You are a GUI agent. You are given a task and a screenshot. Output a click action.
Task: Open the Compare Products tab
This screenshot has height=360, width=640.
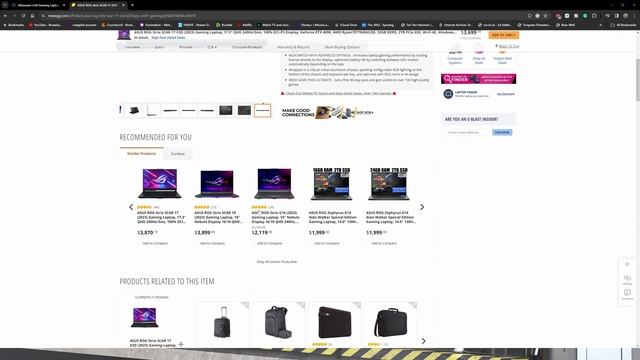[x=247, y=47]
